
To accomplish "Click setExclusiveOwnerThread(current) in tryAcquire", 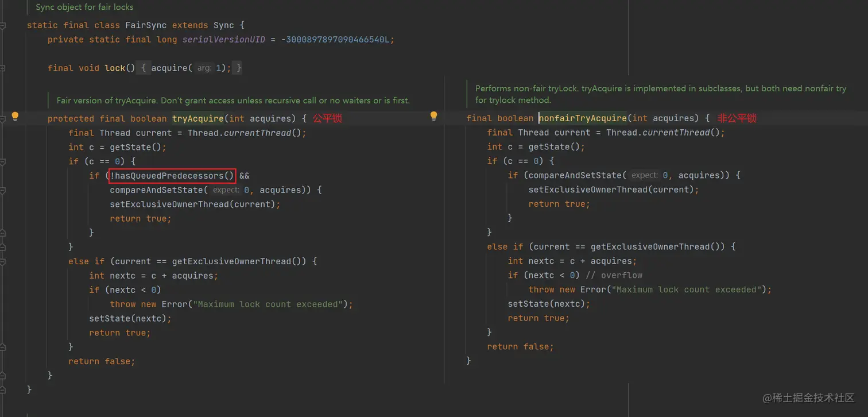I will tap(193, 204).
